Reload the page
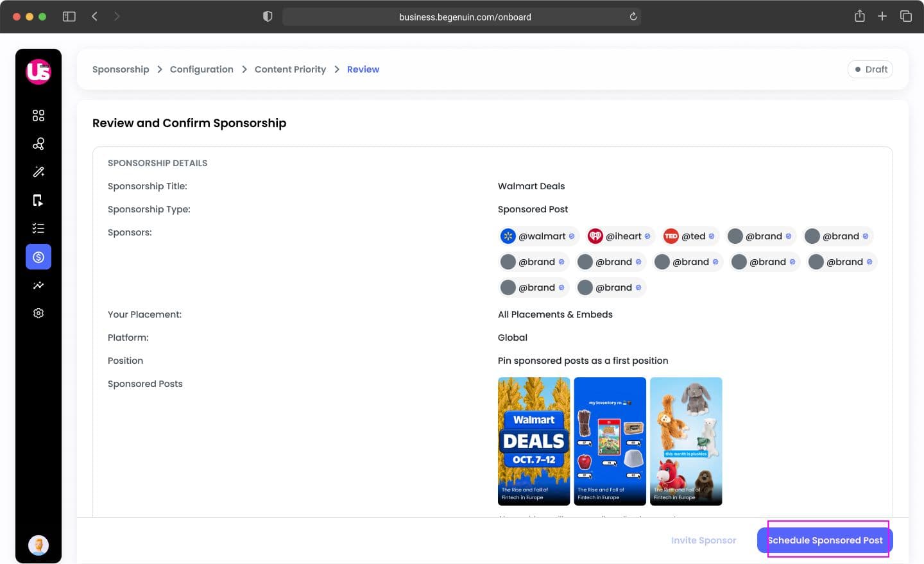 tap(633, 17)
